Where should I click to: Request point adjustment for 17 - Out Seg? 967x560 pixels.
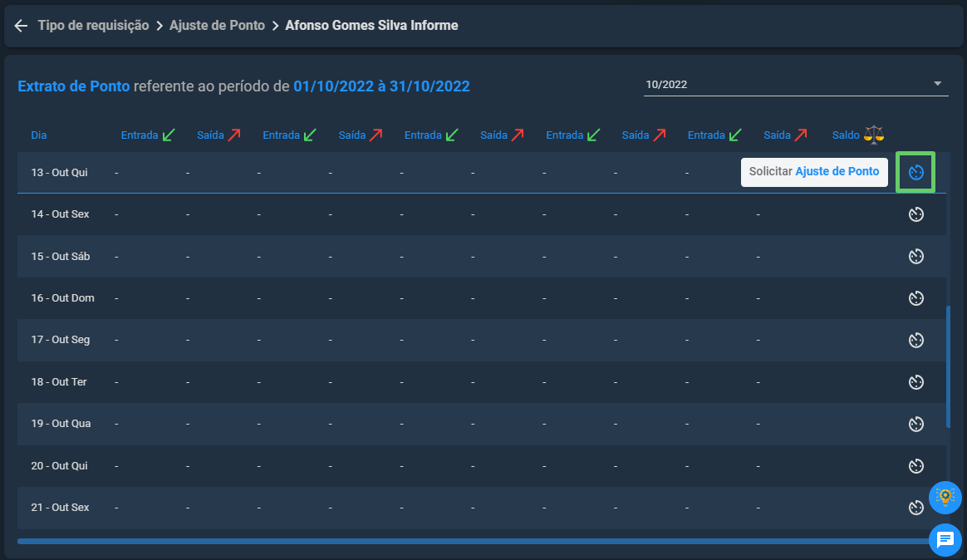pyautogui.click(x=915, y=340)
